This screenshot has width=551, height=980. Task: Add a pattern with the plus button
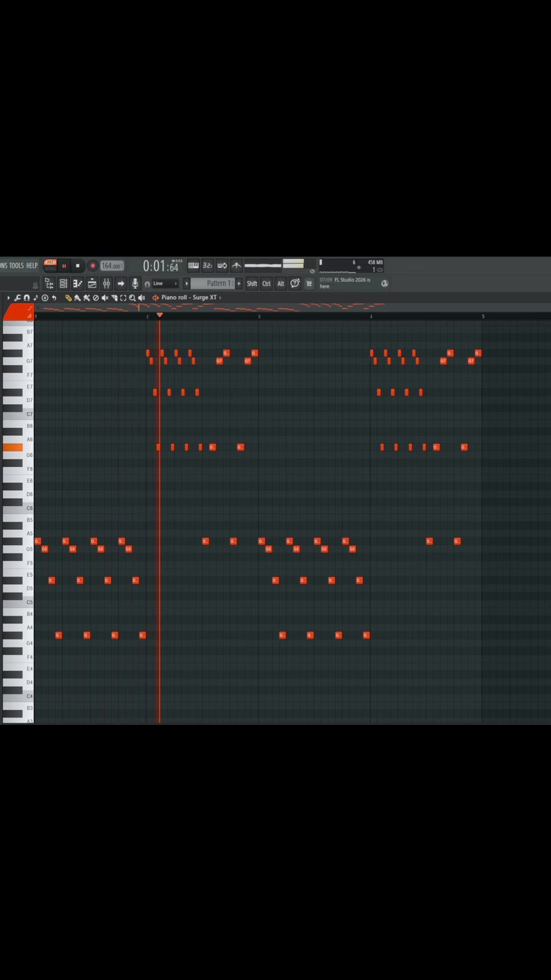point(239,283)
